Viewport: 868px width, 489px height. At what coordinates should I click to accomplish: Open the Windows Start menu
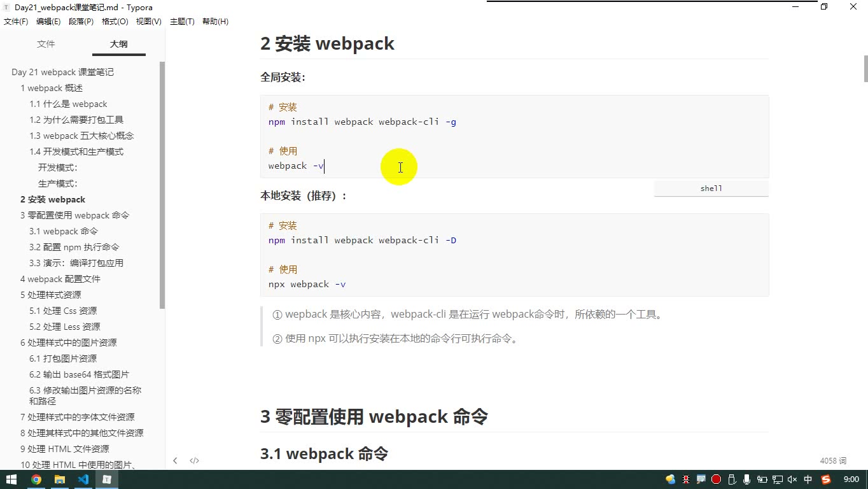pos(11,479)
